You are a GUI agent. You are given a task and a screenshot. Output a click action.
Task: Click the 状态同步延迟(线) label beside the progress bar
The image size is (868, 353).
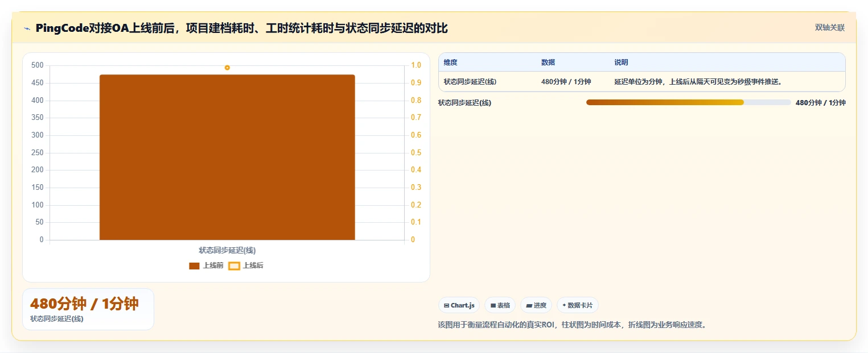pos(464,103)
